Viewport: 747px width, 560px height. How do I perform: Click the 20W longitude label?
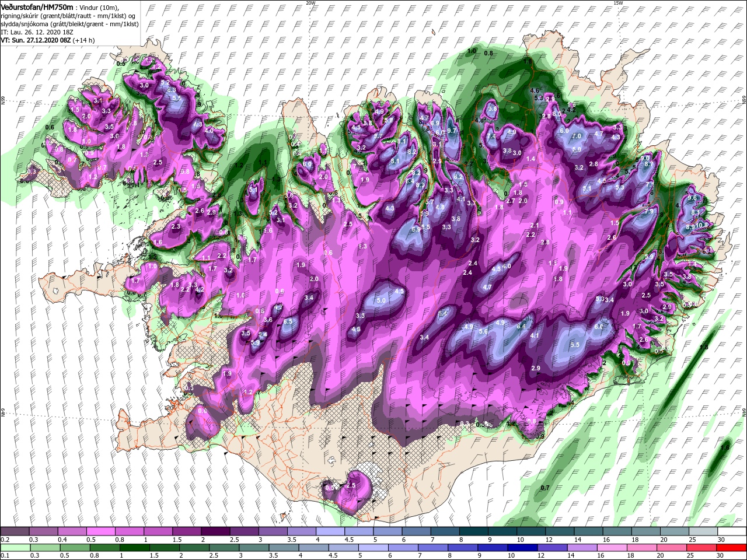click(x=310, y=2)
